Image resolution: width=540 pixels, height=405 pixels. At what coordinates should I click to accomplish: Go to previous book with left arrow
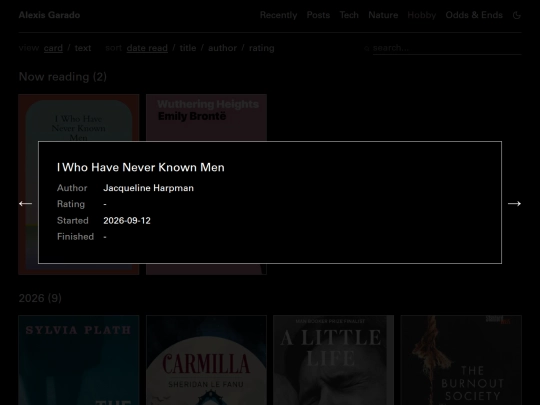[x=25, y=204]
